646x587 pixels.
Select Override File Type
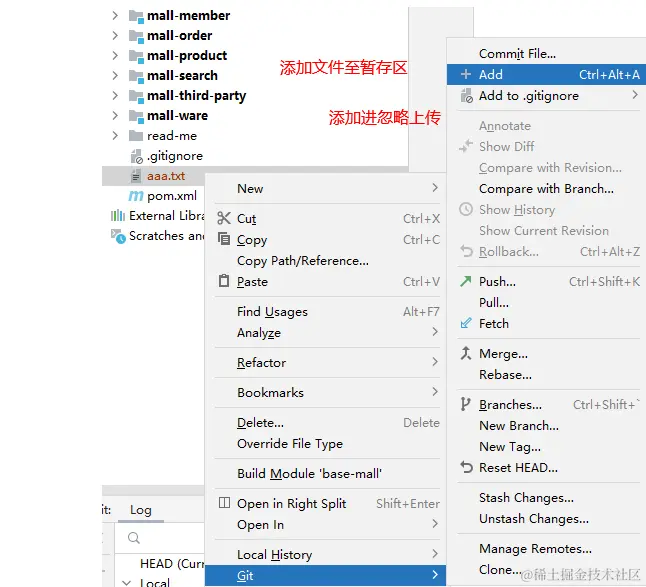point(325,443)
